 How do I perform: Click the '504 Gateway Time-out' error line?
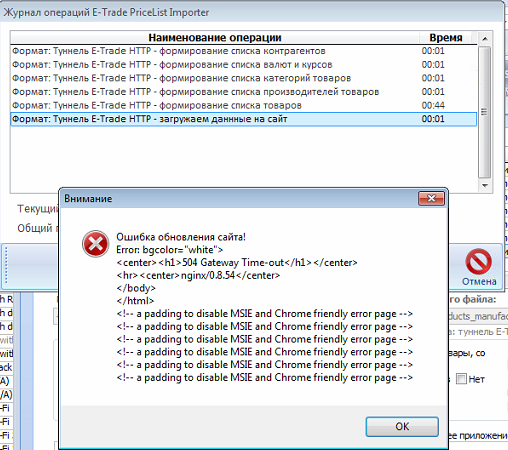pyautogui.click(x=237, y=263)
